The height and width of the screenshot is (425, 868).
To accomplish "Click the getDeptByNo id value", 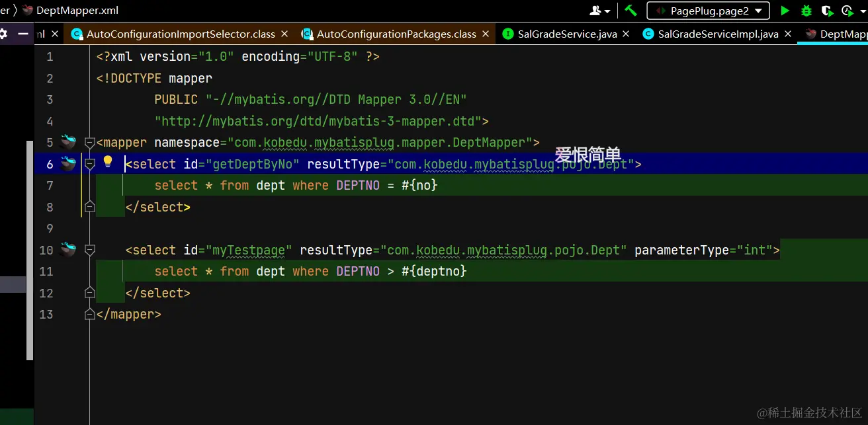I will pyautogui.click(x=256, y=164).
